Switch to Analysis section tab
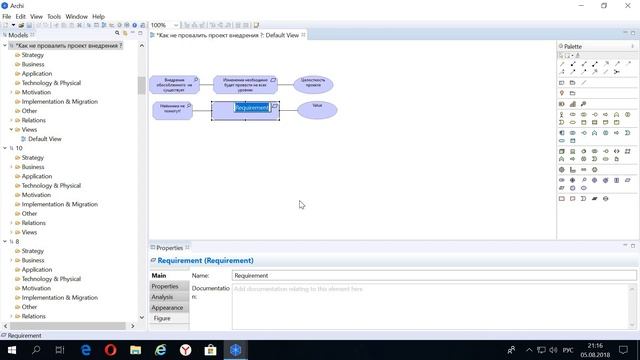 pyautogui.click(x=169, y=297)
